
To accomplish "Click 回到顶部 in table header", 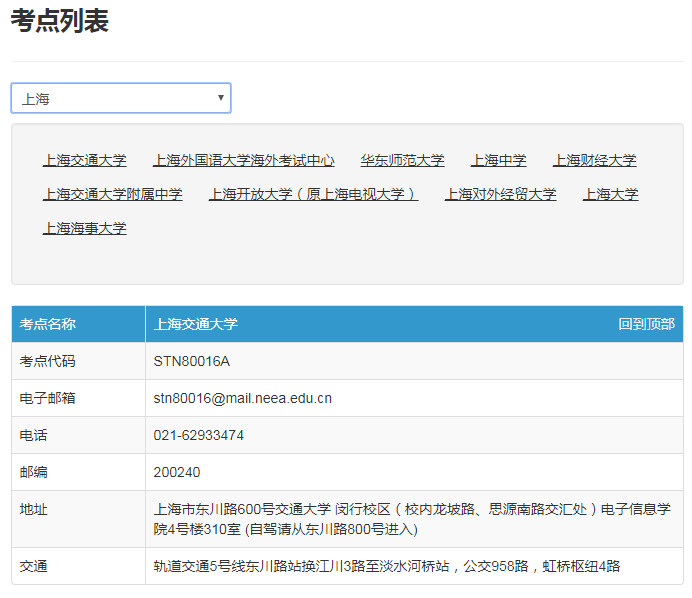I will point(647,324).
